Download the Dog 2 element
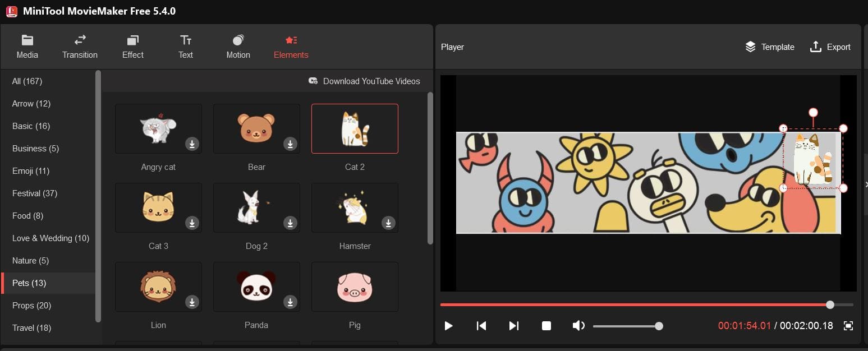868x351 pixels. (x=290, y=223)
